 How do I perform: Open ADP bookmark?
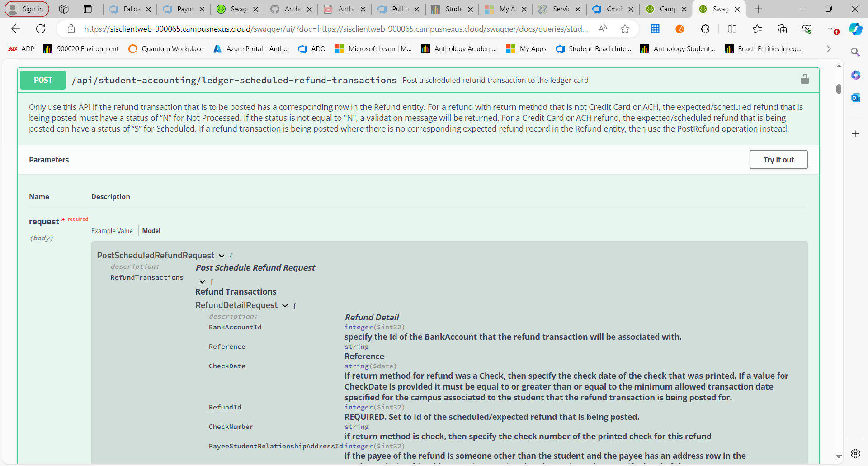point(22,49)
